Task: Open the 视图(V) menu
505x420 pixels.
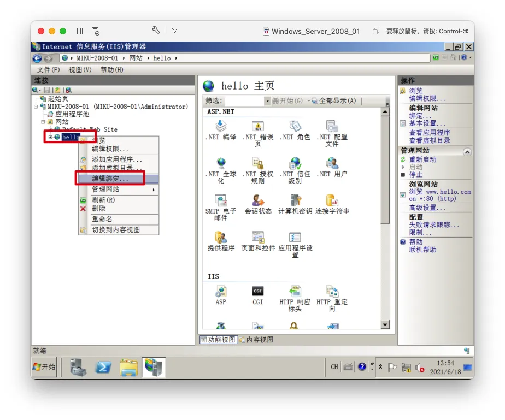Action: 80,70
